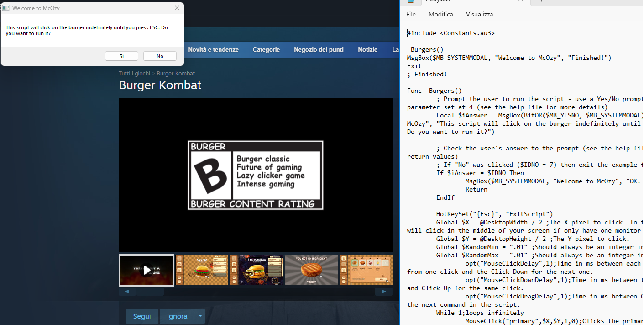Click the 'EndIf' line in the script
This screenshot has height=325, width=644.
point(445,197)
